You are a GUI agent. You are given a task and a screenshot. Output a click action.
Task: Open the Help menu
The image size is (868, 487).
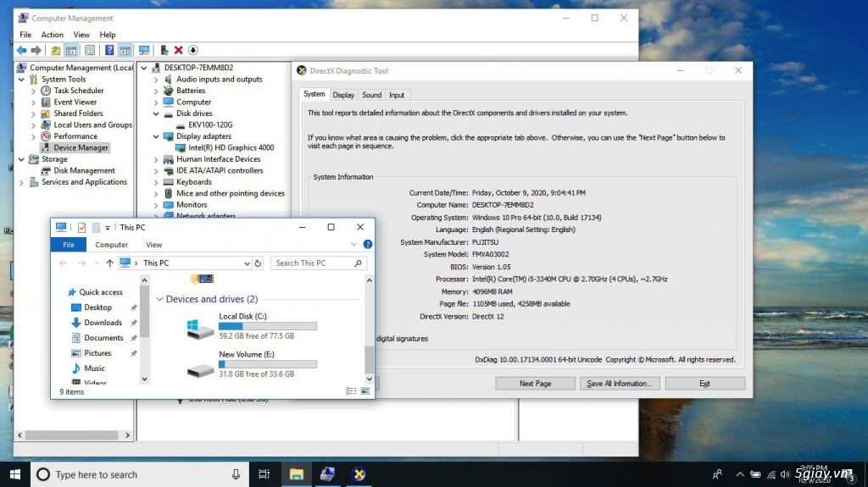(x=108, y=35)
